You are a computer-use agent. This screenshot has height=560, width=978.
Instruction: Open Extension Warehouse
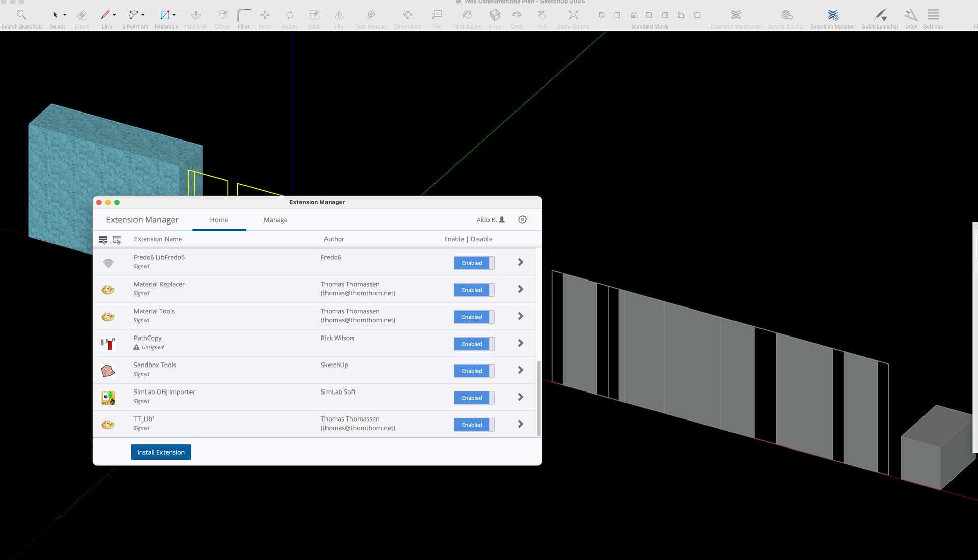(x=736, y=15)
